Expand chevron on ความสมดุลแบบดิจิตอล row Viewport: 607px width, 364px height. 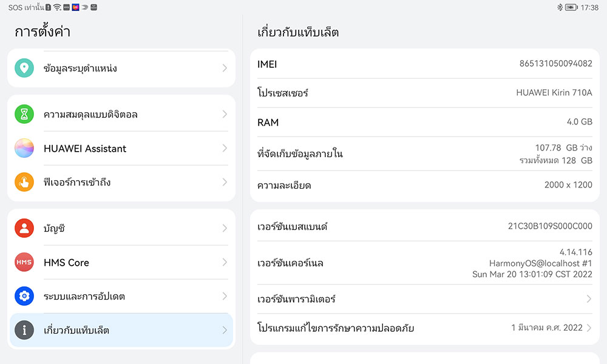(225, 114)
